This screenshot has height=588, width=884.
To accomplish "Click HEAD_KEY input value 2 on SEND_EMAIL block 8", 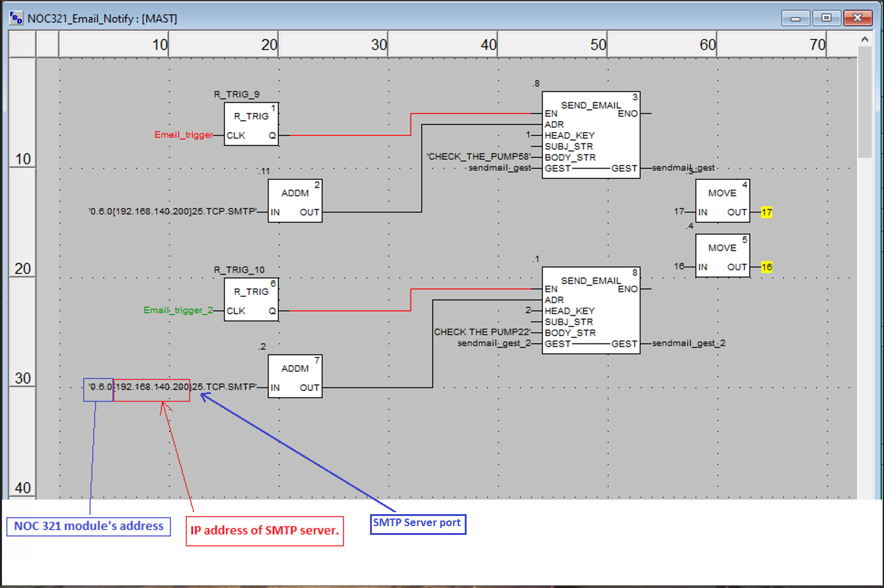I will click(529, 311).
